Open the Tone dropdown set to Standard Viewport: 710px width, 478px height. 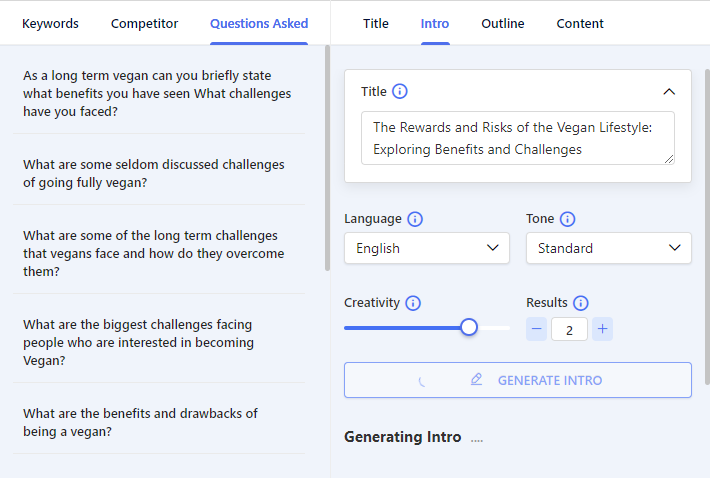pos(608,248)
